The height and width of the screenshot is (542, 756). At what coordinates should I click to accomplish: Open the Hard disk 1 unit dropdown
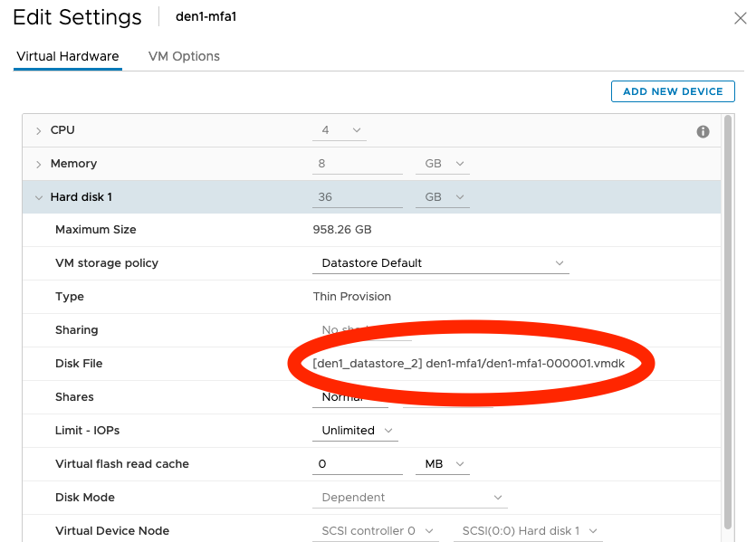point(443,197)
